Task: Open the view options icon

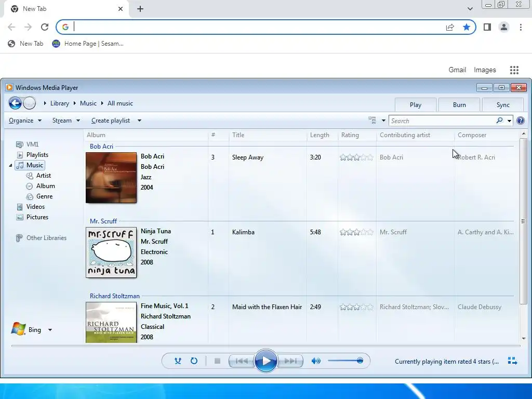Action: (x=372, y=120)
